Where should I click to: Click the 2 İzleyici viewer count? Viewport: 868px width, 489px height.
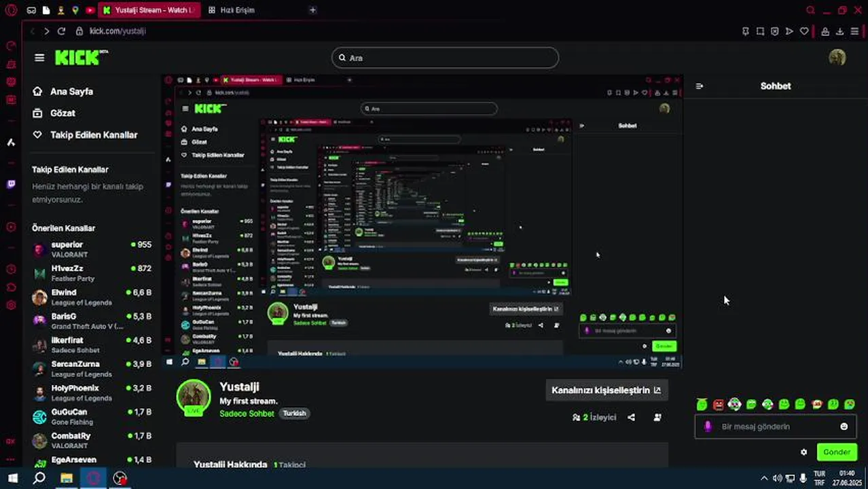pos(595,418)
